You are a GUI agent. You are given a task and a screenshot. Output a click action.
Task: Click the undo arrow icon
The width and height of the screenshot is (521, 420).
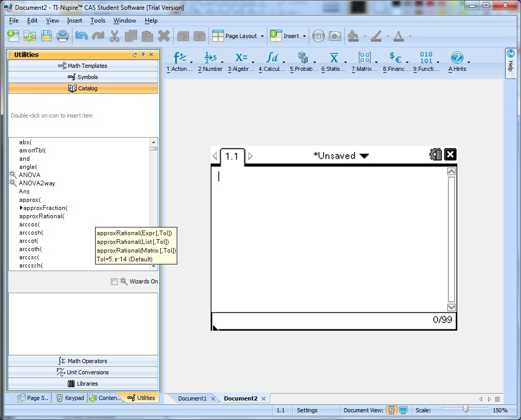coord(81,36)
